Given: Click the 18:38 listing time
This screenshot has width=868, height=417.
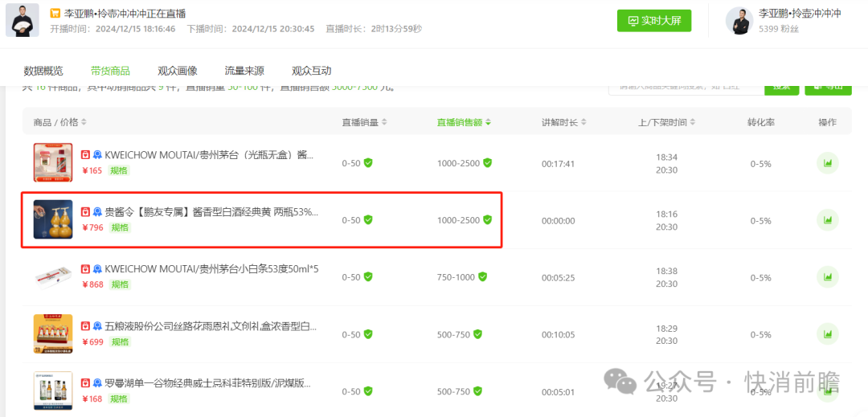Looking at the screenshot, I should pos(666,272).
